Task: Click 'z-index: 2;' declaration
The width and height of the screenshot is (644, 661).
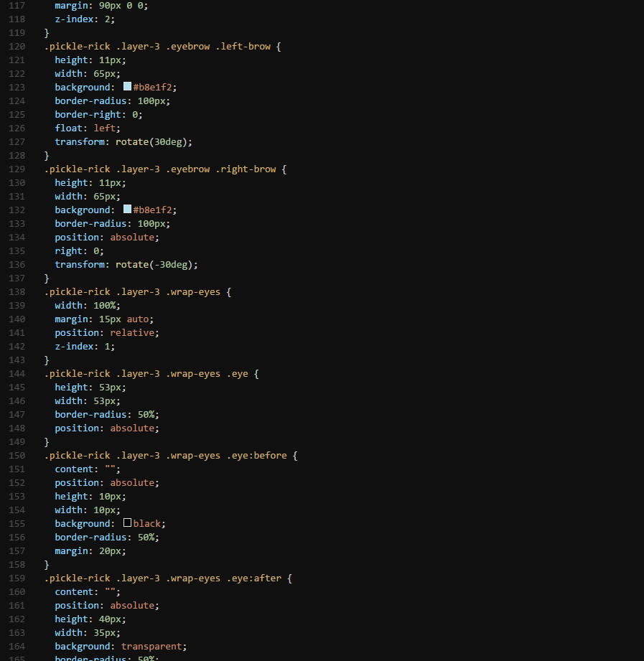Action: click(x=85, y=19)
